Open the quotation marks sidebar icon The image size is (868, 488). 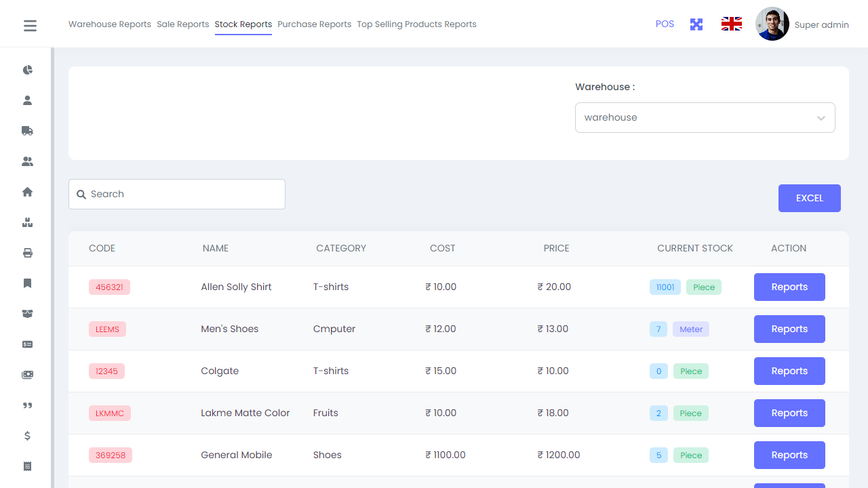click(x=28, y=405)
